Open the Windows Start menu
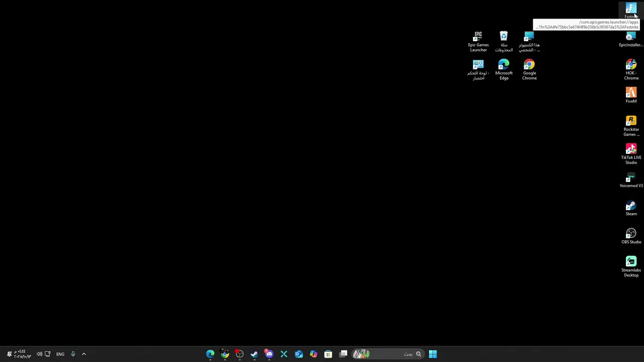Screen dimensions: 644x362 coord(433,354)
